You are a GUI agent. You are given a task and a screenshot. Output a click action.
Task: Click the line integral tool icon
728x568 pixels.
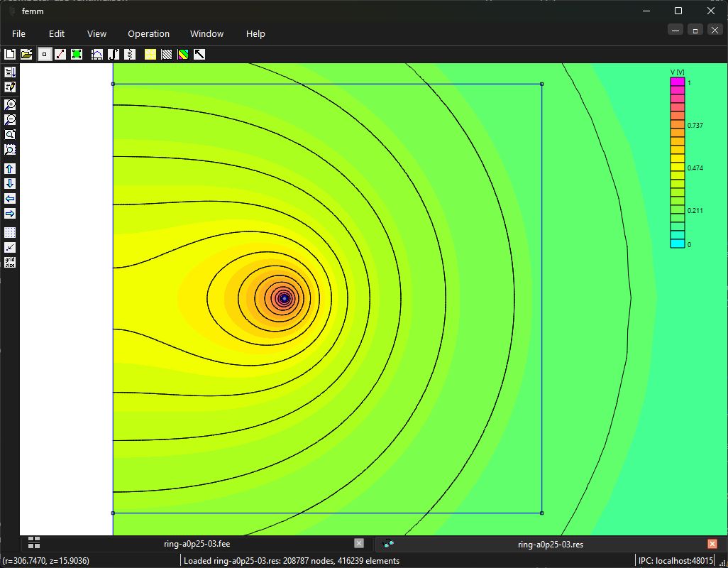click(x=114, y=55)
